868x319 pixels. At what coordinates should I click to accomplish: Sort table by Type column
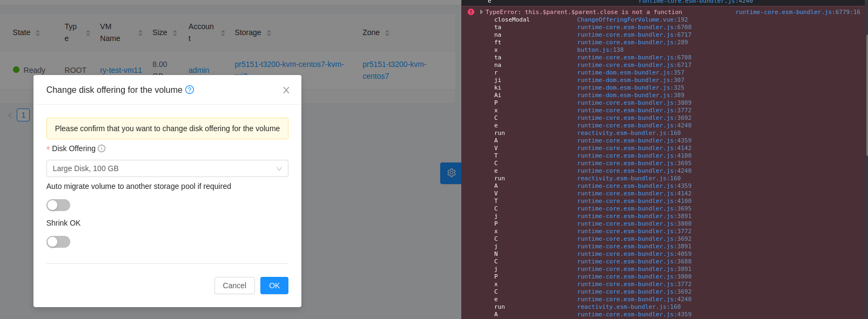click(88, 33)
